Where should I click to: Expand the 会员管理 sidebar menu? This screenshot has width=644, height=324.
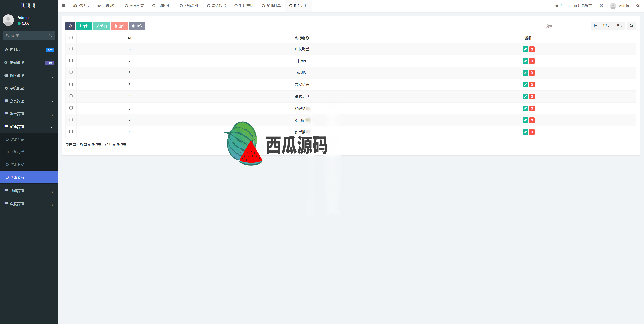(29, 101)
